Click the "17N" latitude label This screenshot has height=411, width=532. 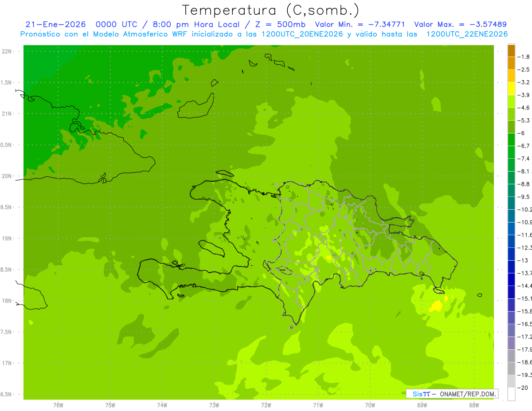click(x=7, y=363)
